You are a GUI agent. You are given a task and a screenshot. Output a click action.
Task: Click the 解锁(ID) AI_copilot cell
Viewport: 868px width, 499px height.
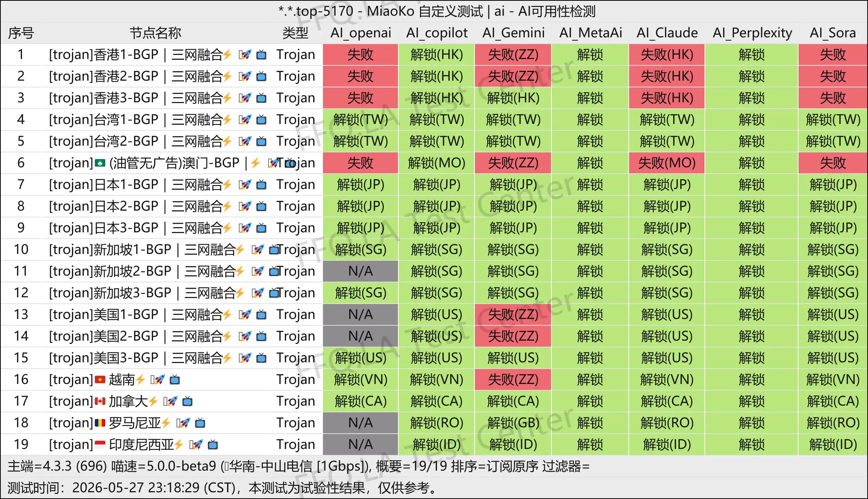pos(437,445)
